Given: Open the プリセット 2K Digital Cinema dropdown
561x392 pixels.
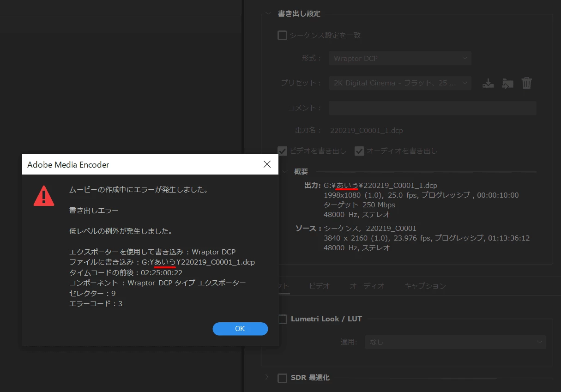Looking at the screenshot, I should 400,83.
